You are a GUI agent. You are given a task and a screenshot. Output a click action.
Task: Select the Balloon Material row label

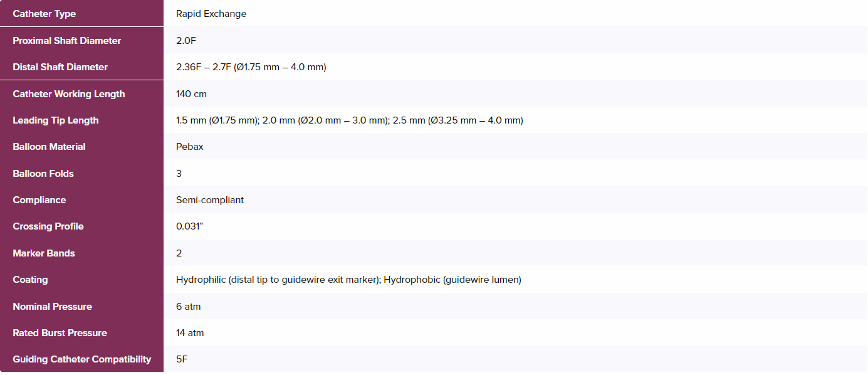pyautogui.click(x=49, y=147)
